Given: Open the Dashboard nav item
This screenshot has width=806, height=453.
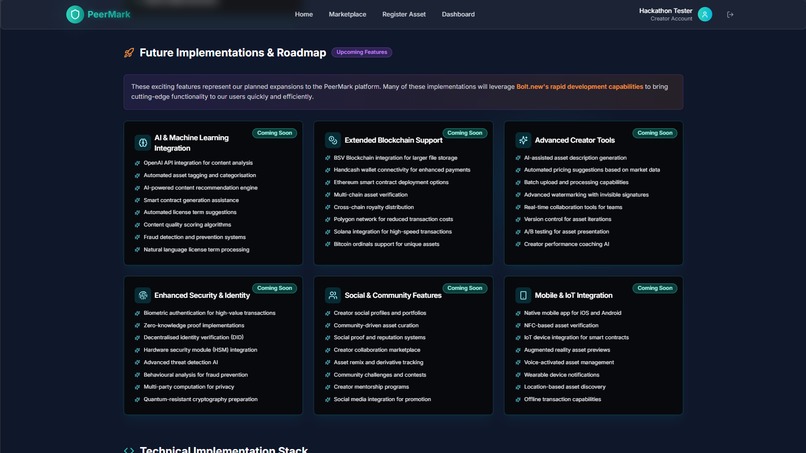Looking at the screenshot, I should [x=458, y=14].
